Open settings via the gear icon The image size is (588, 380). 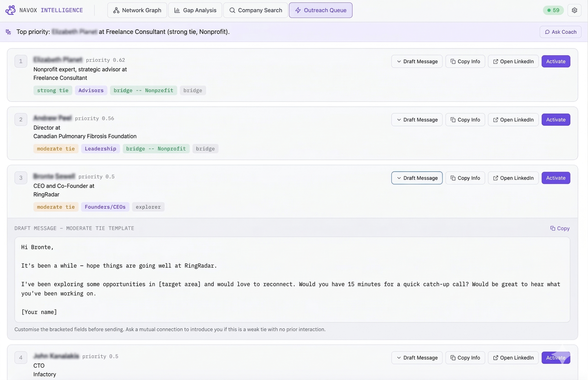574,10
